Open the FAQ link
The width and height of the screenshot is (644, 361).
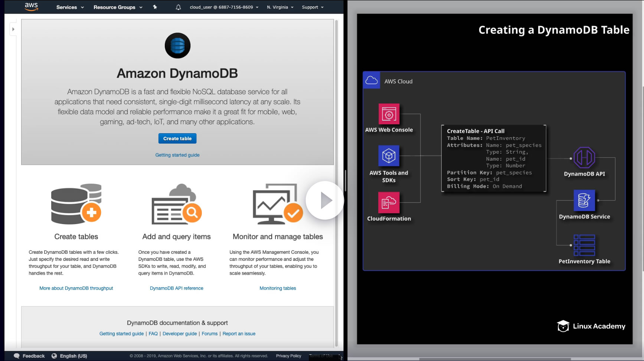(x=153, y=334)
